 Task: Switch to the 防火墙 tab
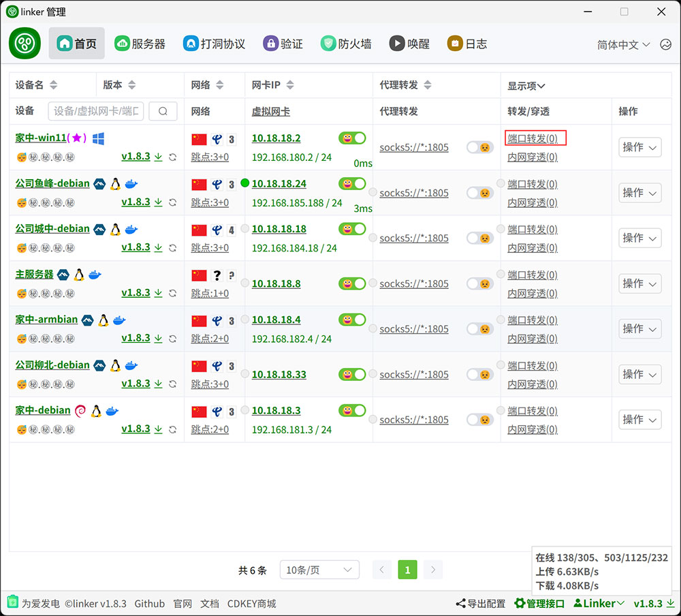(347, 44)
